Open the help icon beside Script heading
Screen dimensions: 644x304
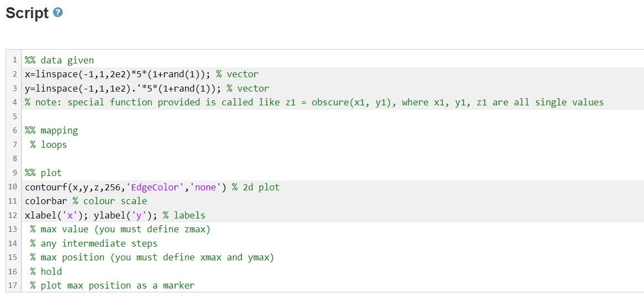(58, 13)
